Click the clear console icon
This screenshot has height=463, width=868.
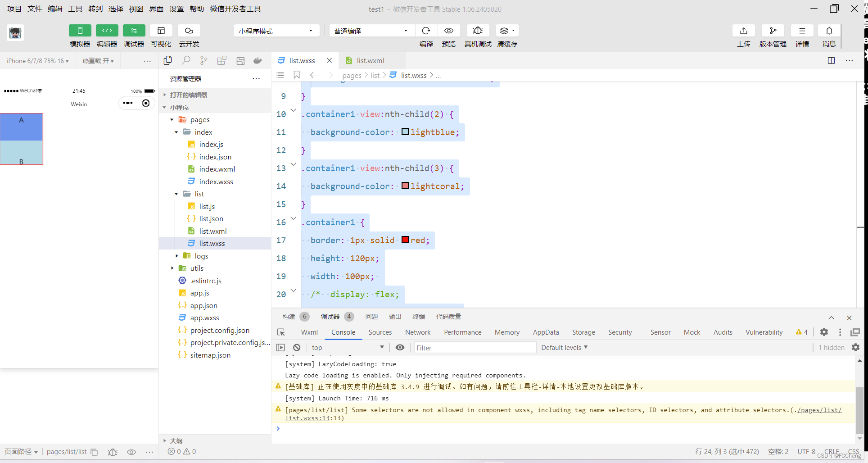(297, 347)
